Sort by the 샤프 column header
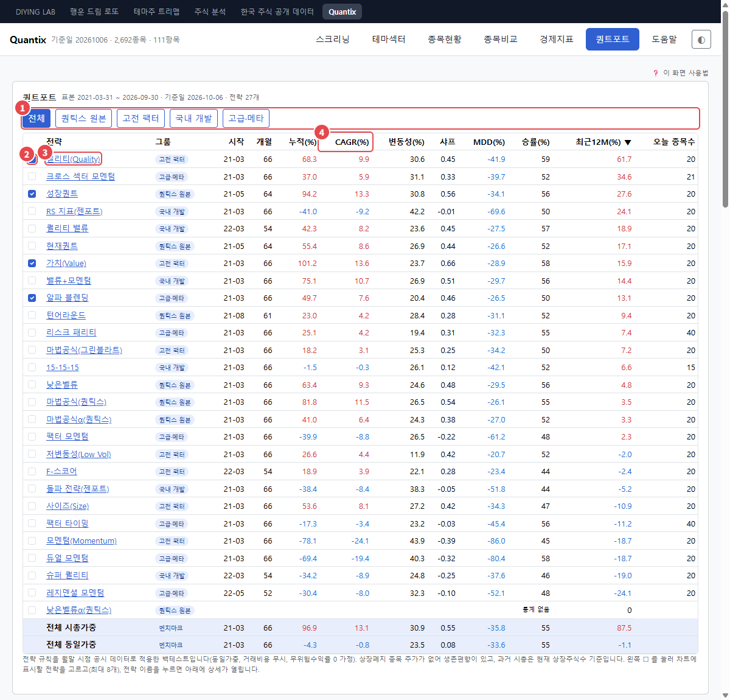 click(x=447, y=142)
